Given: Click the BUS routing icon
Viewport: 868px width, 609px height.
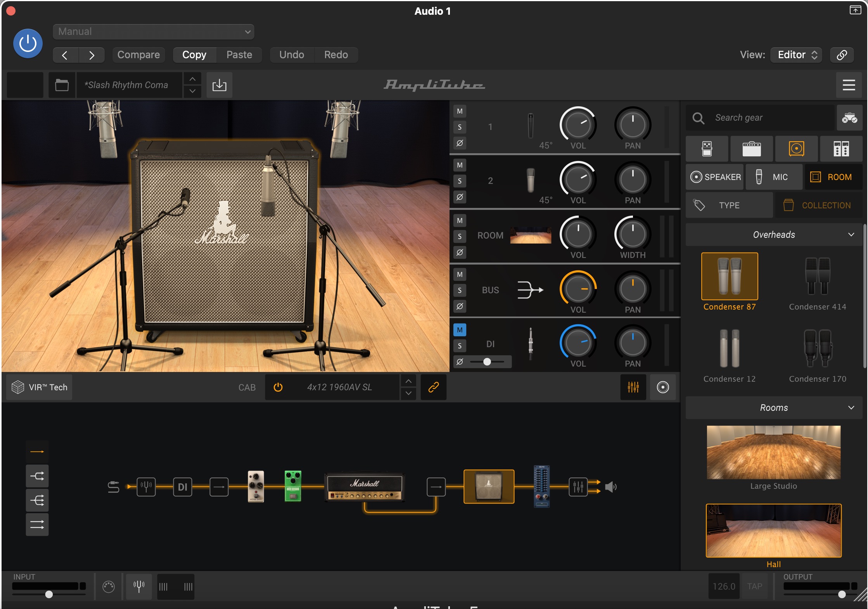Looking at the screenshot, I should (530, 290).
